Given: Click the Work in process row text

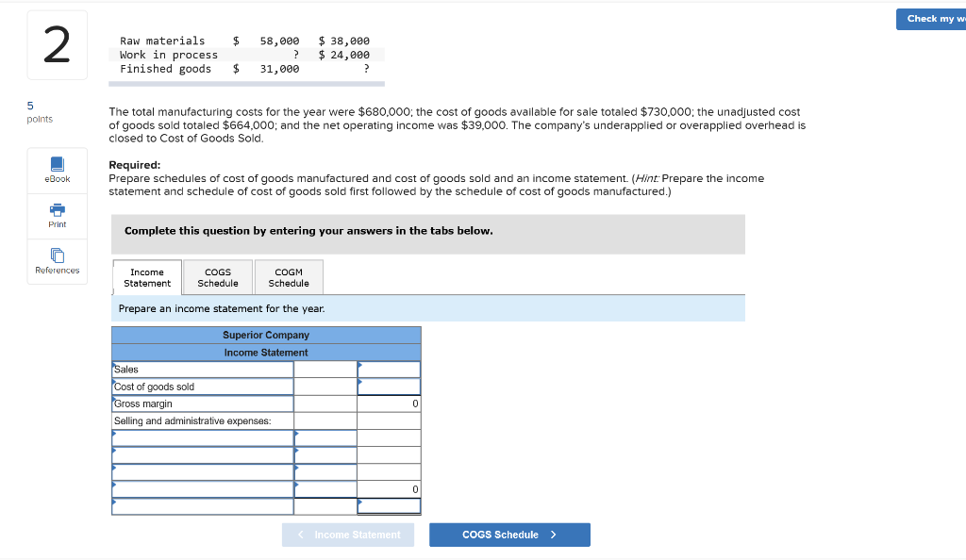Looking at the screenshot, I should (x=169, y=55).
